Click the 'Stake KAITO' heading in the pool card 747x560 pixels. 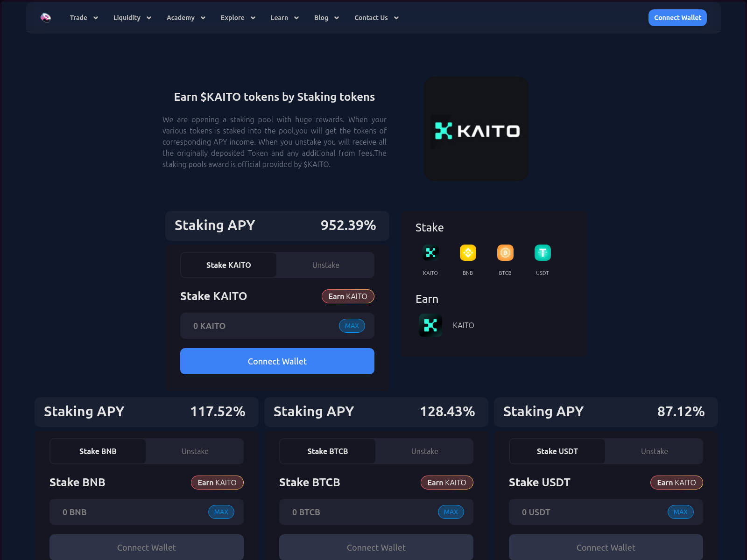click(x=213, y=296)
